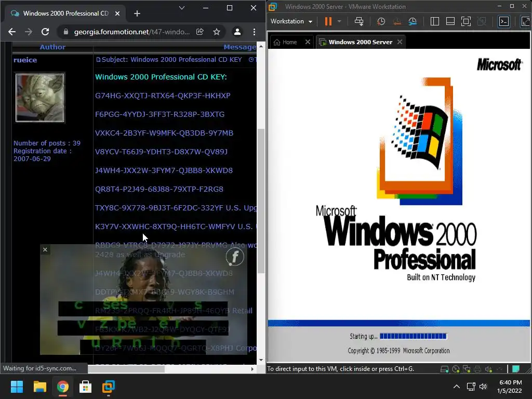Open the VMware console view icon
The image size is (532, 399).
pyautogui.click(x=504, y=21)
